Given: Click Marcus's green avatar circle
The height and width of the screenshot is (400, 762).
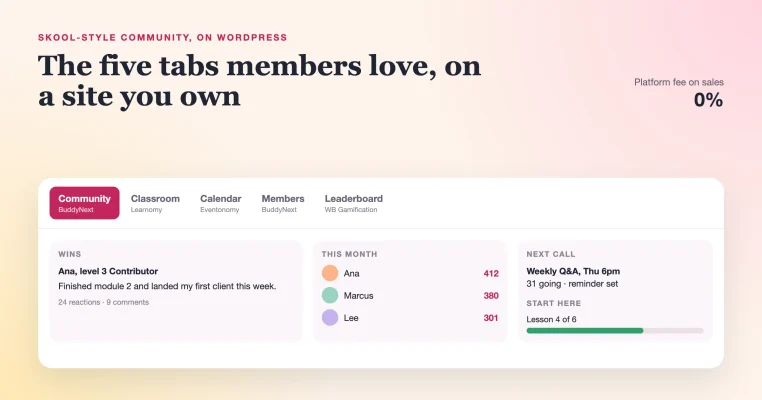Looking at the screenshot, I should pos(330,296).
